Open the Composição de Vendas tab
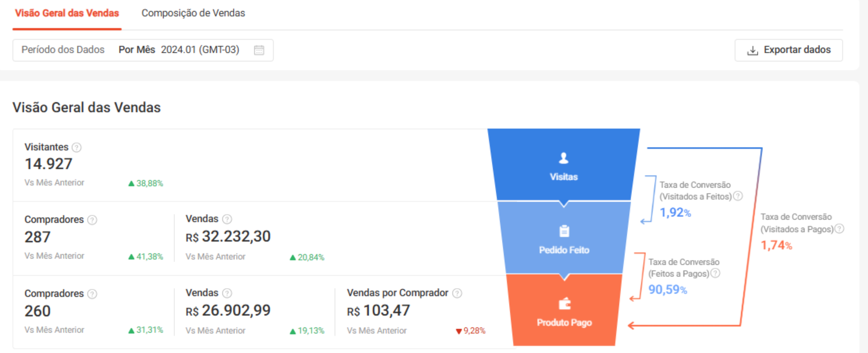The image size is (868, 353). [193, 13]
